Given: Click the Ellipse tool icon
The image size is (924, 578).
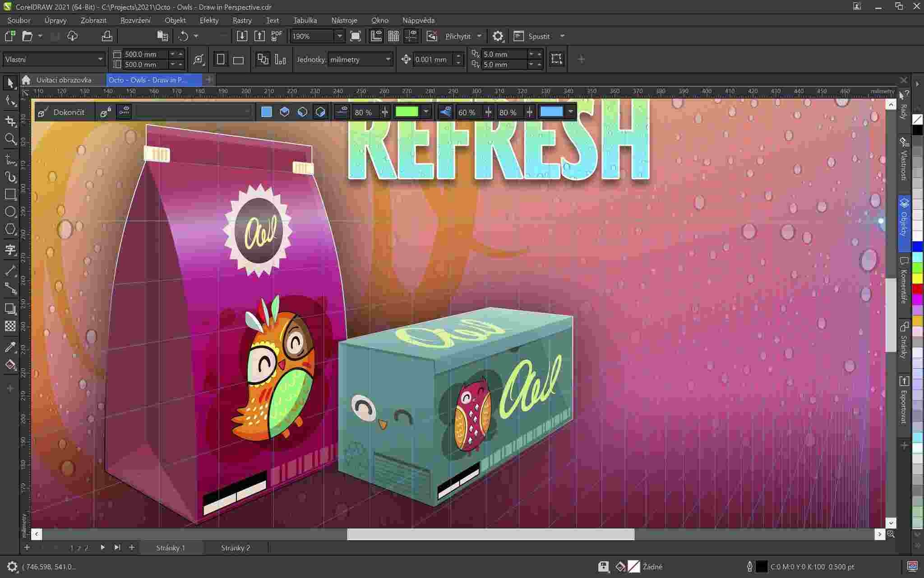Looking at the screenshot, I should (9, 212).
